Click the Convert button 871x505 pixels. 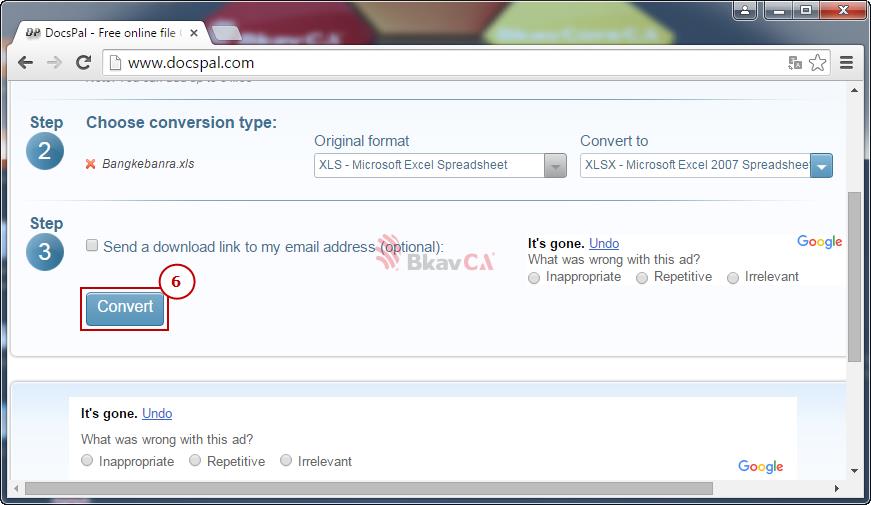(125, 308)
